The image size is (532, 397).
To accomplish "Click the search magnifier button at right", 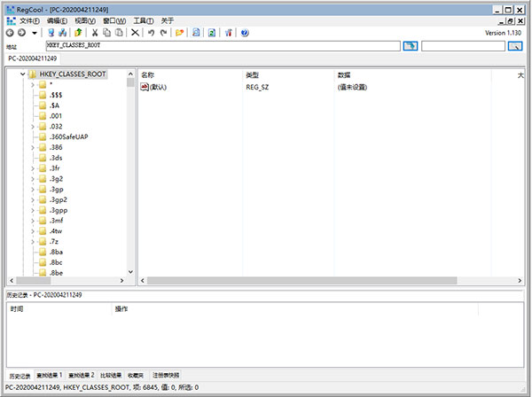I will click(x=515, y=45).
